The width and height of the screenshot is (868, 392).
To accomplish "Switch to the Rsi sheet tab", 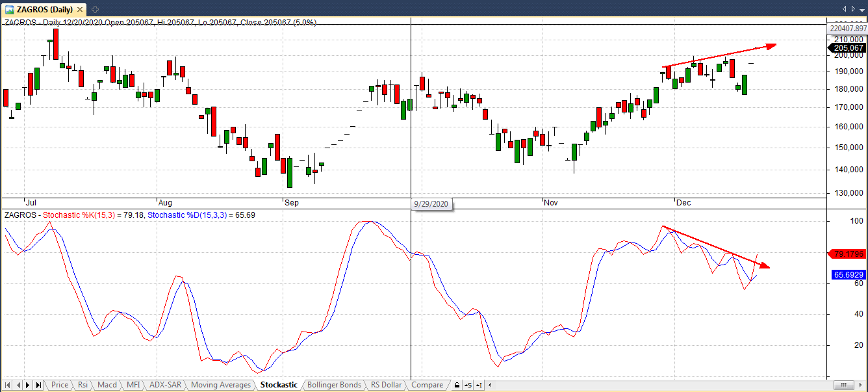I will [83, 385].
